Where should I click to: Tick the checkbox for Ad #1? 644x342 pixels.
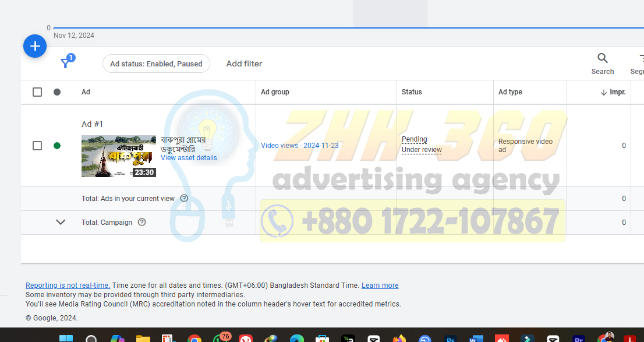pos(37,146)
